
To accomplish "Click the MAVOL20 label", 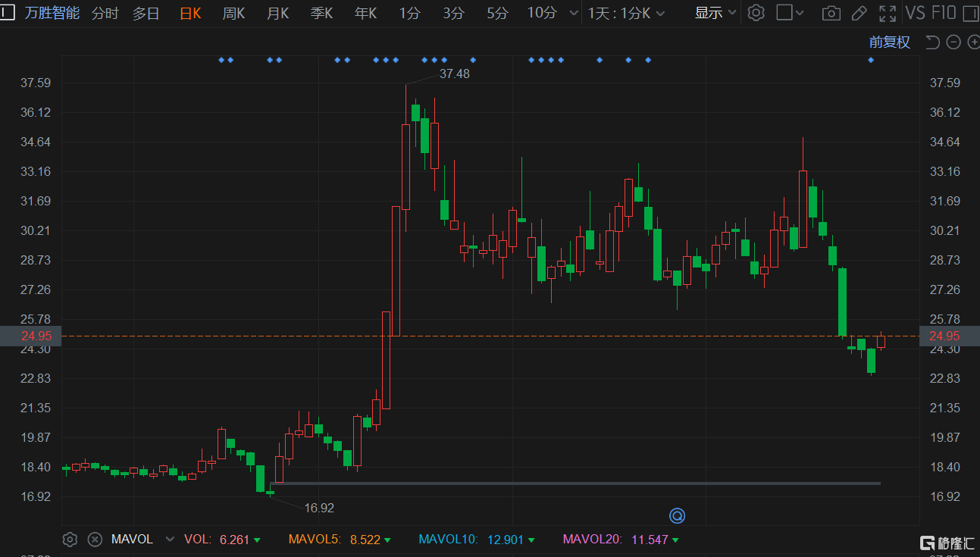I will coord(592,540).
